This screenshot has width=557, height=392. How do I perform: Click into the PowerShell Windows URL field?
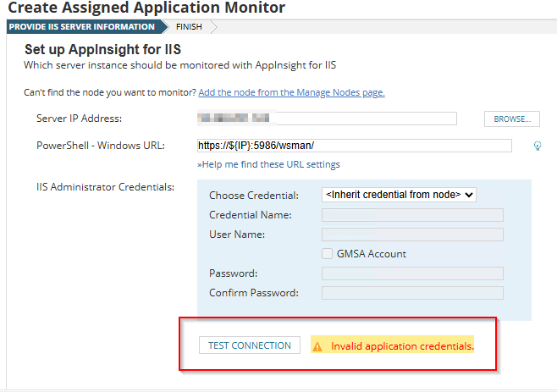pos(354,146)
